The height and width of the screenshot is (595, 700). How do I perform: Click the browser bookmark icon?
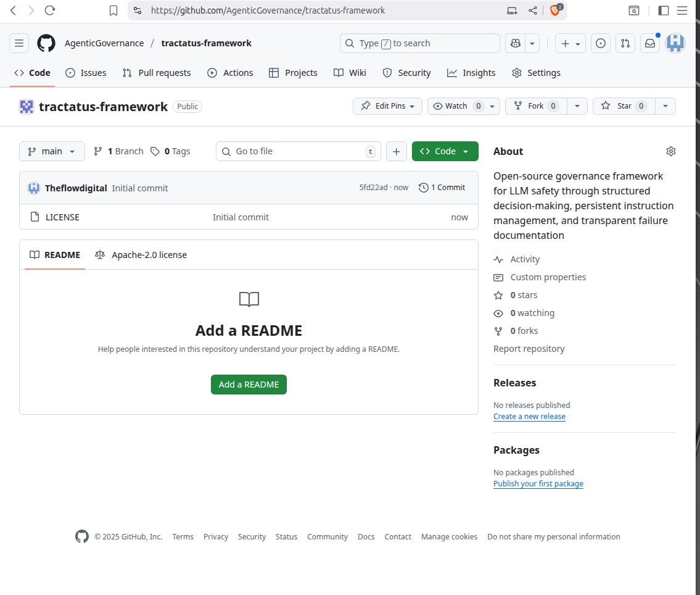[x=113, y=10]
